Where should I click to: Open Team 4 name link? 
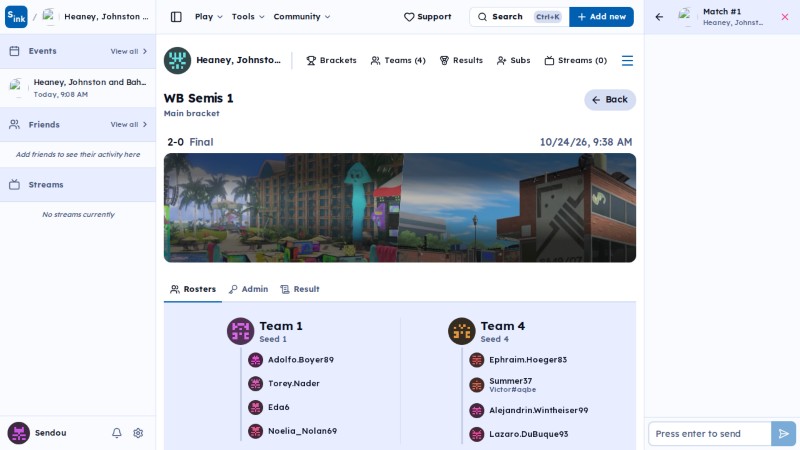click(503, 326)
